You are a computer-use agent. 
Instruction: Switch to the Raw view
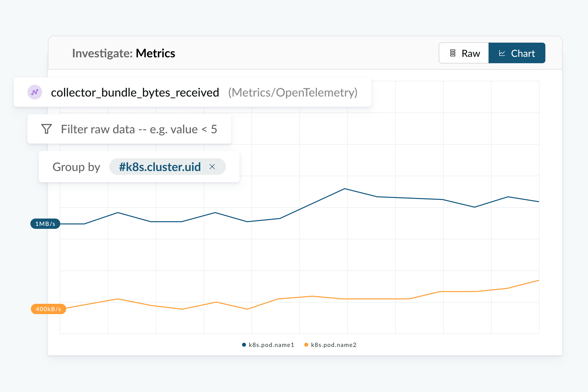coord(464,53)
